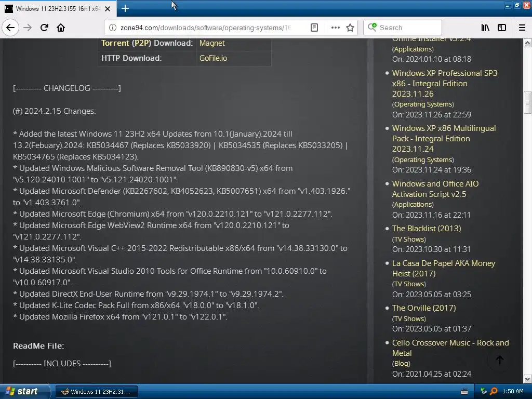
Task: Select the Windows 11 23H2 taskbar button
Action: click(x=96, y=392)
